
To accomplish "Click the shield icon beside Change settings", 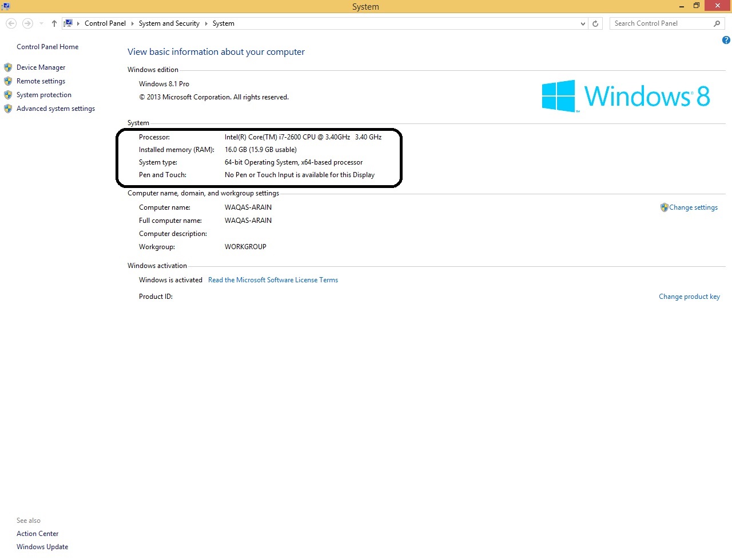I will pyautogui.click(x=664, y=207).
